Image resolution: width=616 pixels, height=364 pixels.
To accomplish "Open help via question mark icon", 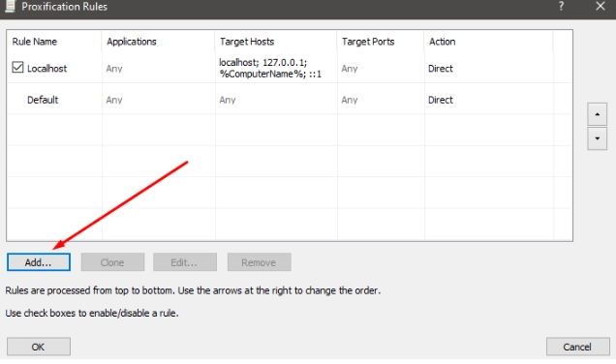I will point(561,6).
